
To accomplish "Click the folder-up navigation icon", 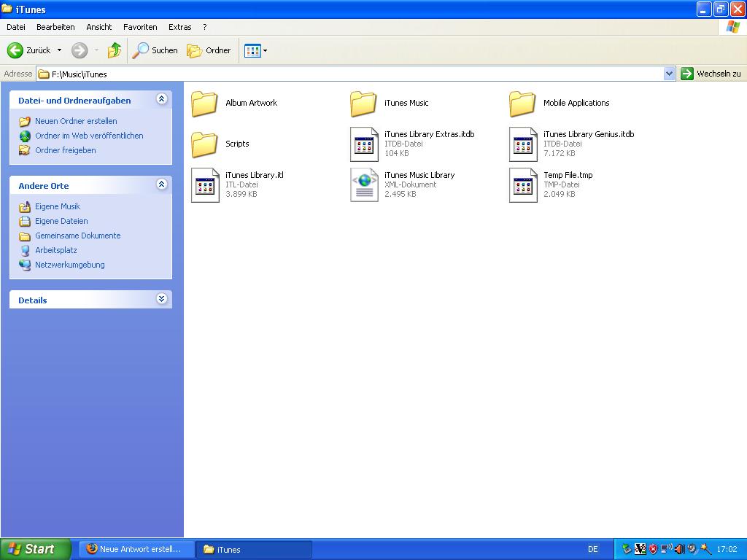I will pos(115,50).
